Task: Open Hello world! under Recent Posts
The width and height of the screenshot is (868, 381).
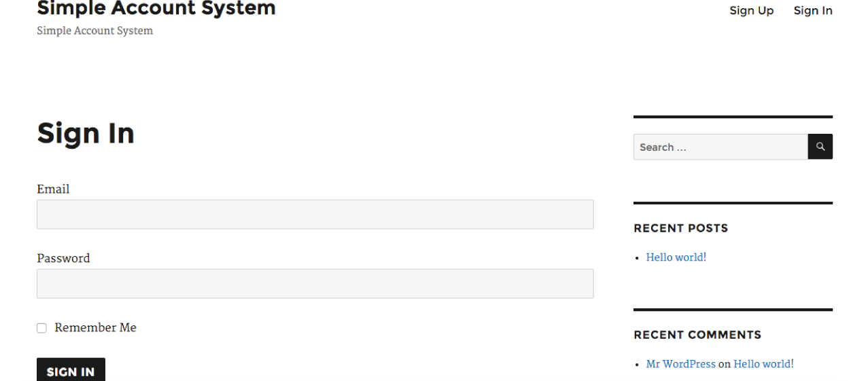Action: [x=676, y=257]
